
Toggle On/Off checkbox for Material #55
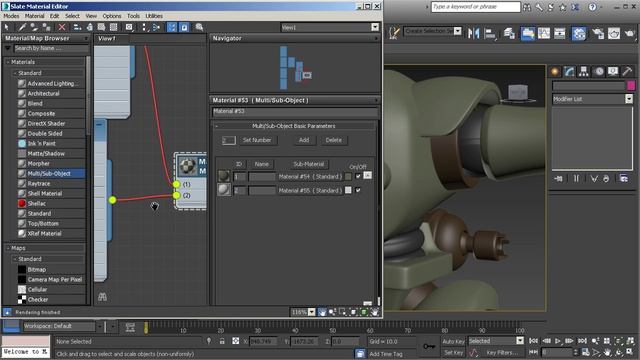click(358, 190)
